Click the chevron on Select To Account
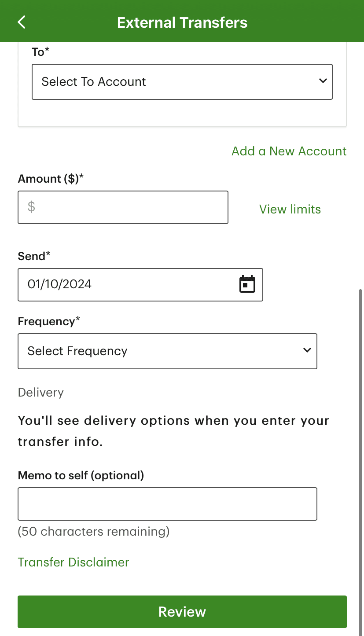This screenshot has width=364, height=636. tap(323, 81)
